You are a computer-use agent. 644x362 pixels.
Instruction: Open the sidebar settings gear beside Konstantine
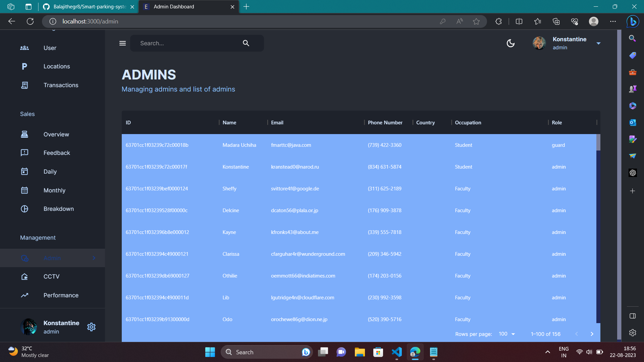91,327
